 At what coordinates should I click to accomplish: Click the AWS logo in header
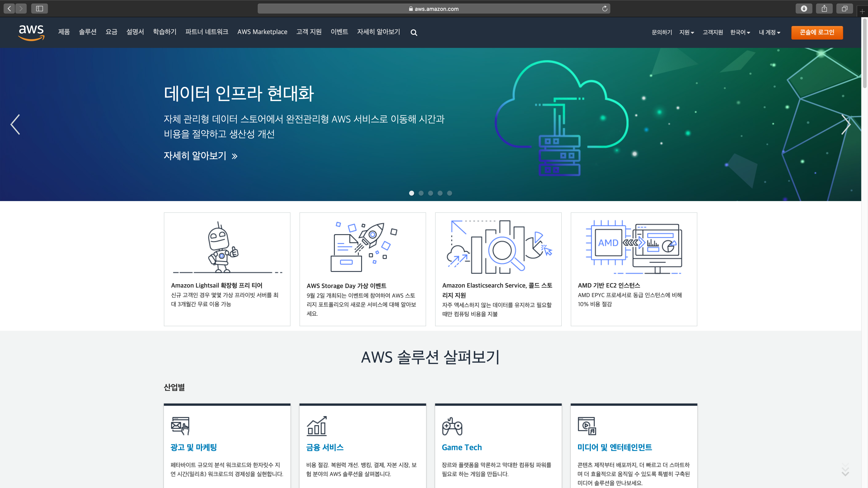[31, 32]
